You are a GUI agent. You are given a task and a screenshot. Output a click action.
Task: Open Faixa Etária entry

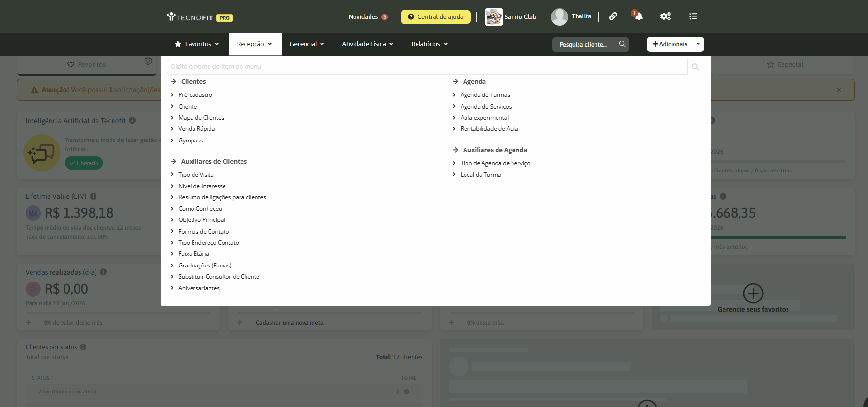[193, 254]
